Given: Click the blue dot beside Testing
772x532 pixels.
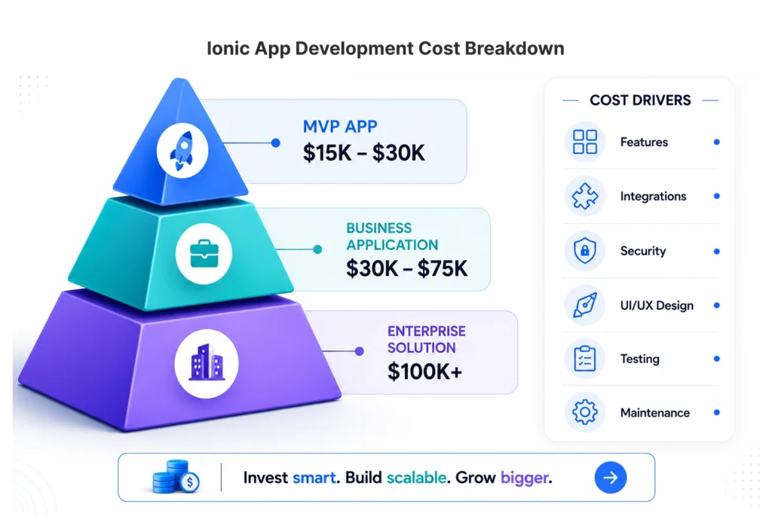Looking at the screenshot, I should [717, 359].
